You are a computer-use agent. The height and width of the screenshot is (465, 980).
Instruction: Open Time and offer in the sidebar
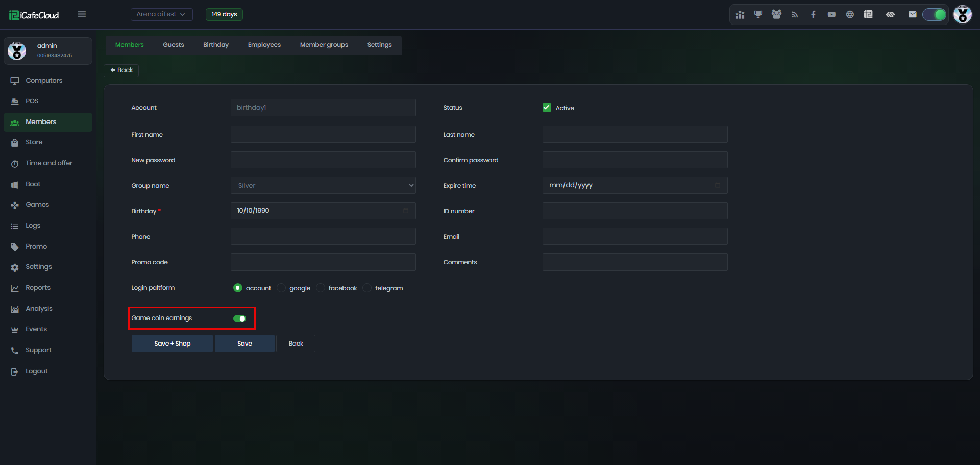(x=48, y=163)
